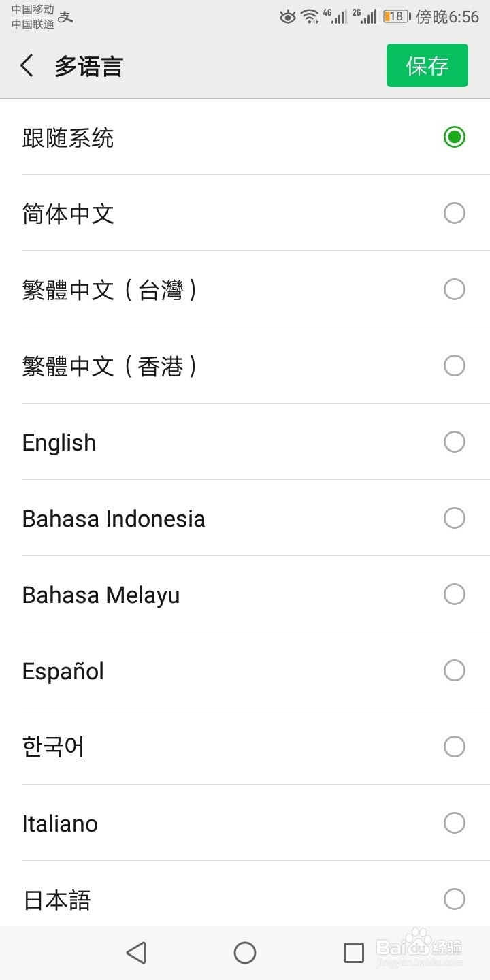The width and height of the screenshot is (490, 980).
Task: Select the 日本語 radio button
Action: (454, 900)
